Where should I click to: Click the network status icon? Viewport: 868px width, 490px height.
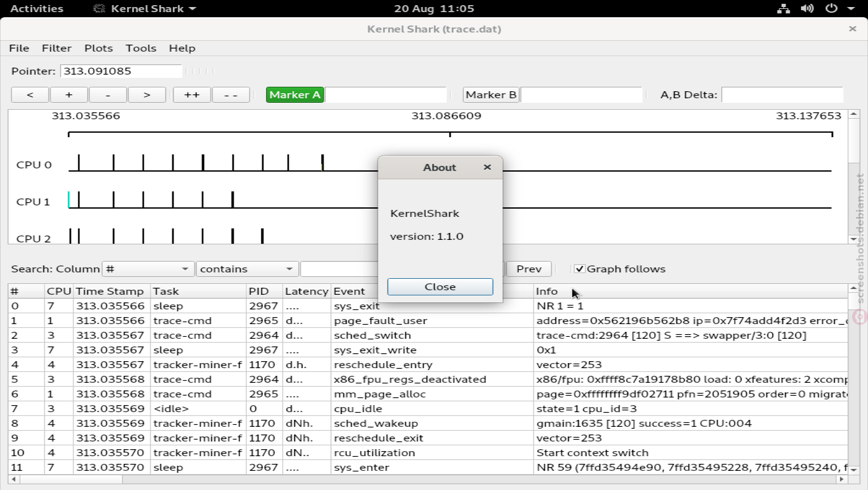(x=783, y=8)
